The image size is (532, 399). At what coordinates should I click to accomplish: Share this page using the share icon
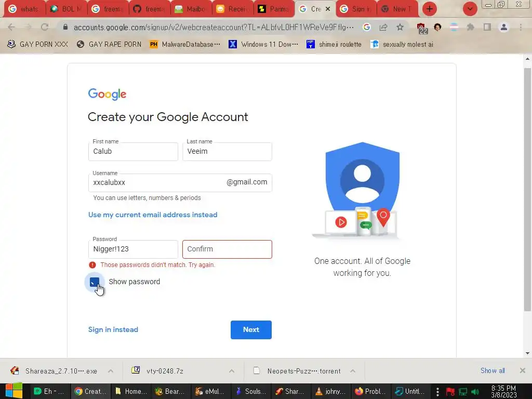(383, 27)
